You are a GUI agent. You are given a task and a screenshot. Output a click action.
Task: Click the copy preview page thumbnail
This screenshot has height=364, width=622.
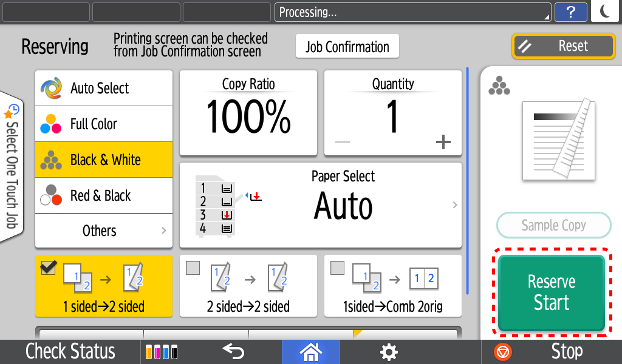[559, 140]
